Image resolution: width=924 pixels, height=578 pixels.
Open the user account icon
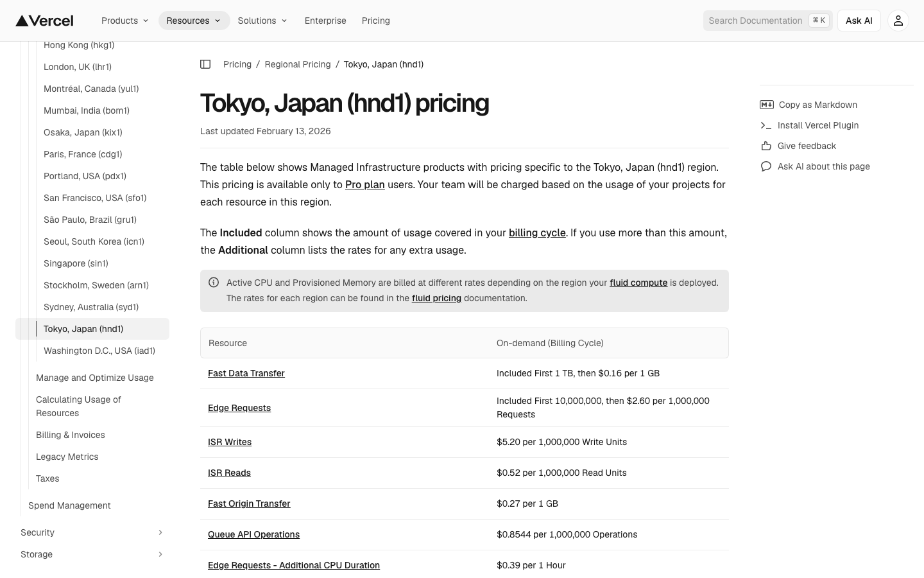tap(898, 21)
